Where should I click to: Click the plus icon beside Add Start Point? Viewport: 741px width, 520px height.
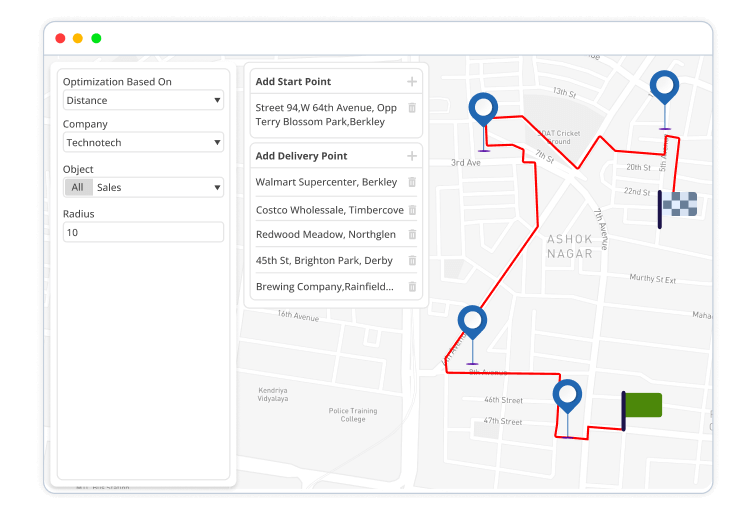[411, 82]
